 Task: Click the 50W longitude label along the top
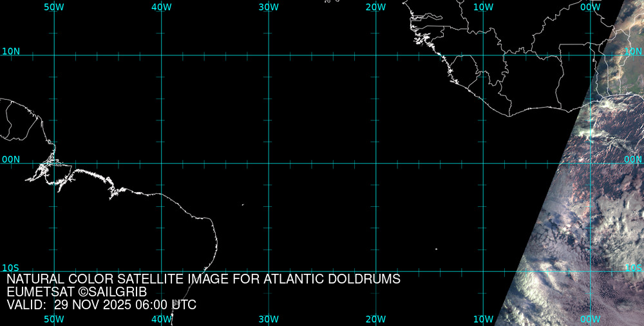(54, 7)
